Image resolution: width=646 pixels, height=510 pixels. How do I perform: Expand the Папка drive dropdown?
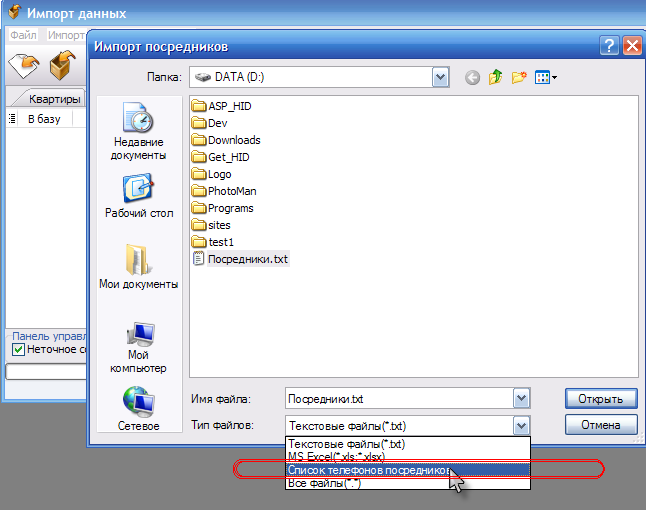pos(440,77)
